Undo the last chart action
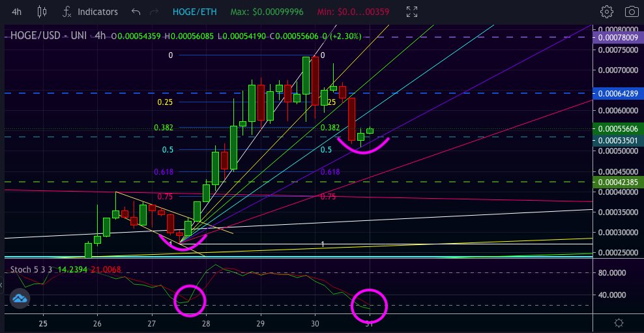This screenshot has height=333, width=644. click(x=136, y=12)
